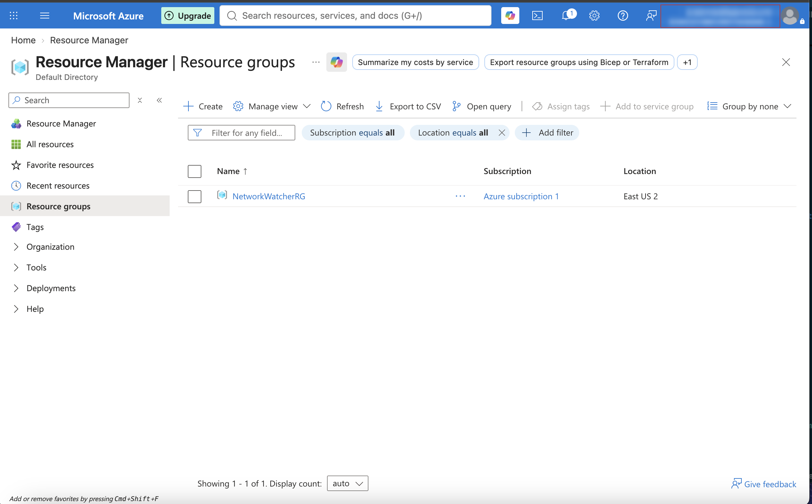Click Assign tags
Screen dimensions: 812x504
coord(561,106)
